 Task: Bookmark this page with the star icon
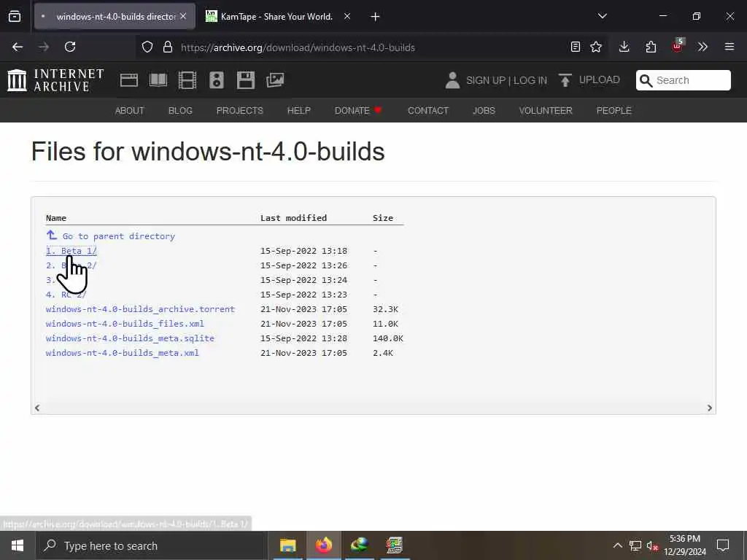click(x=596, y=47)
